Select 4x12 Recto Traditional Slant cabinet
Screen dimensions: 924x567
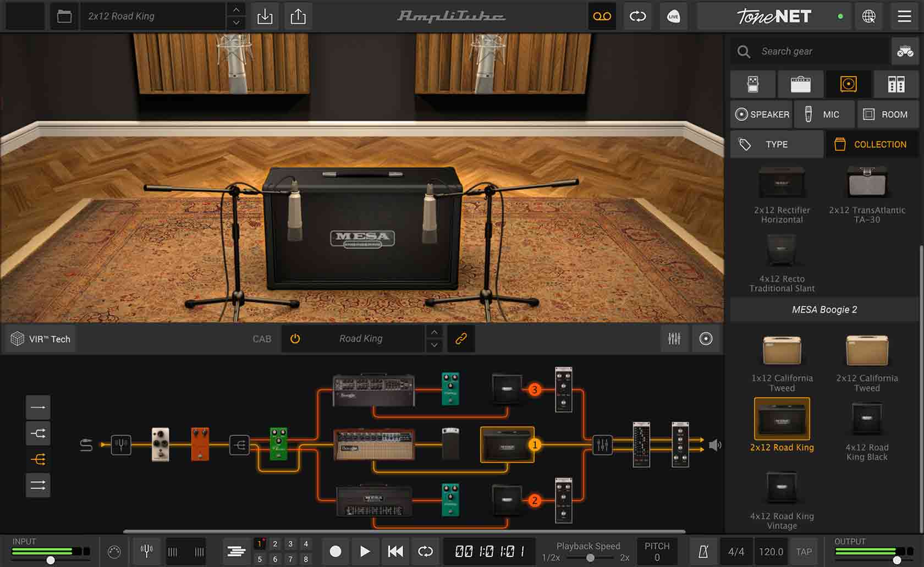tap(782, 263)
